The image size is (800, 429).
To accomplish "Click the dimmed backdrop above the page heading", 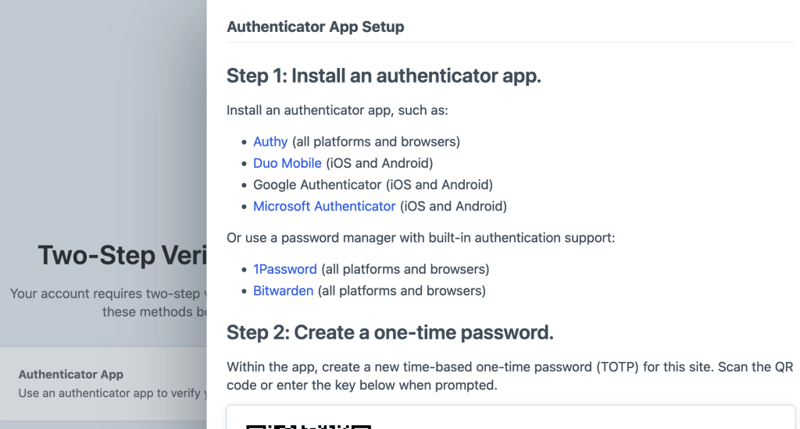I will pyautogui.click(x=100, y=120).
